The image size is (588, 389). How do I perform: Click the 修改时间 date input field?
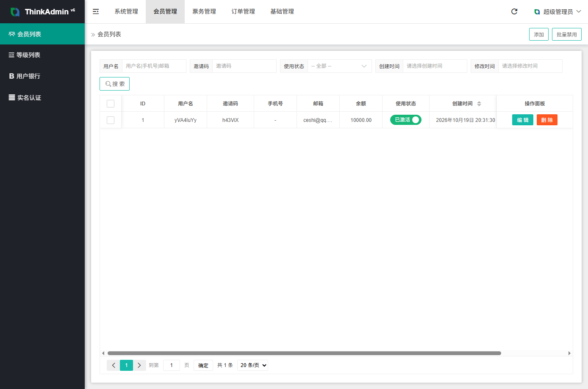pyautogui.click(x=530, y=66)
